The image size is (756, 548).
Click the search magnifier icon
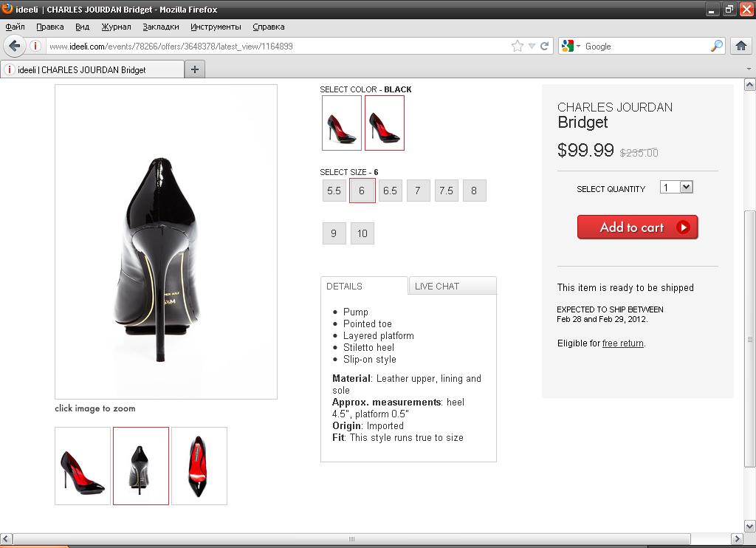(x=717, y=47)
